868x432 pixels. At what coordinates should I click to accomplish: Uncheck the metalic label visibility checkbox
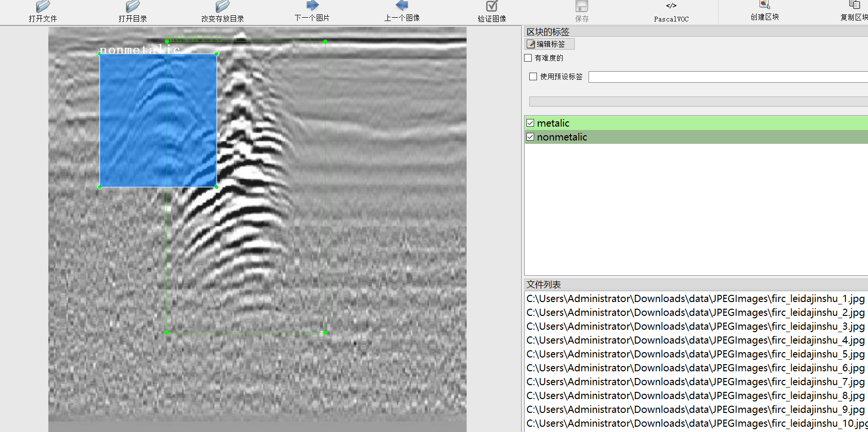coord(530,123)
